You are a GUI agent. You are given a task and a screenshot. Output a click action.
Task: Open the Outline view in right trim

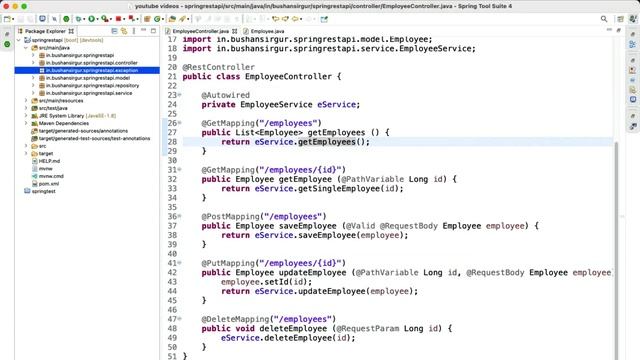(x=633, y=44)
